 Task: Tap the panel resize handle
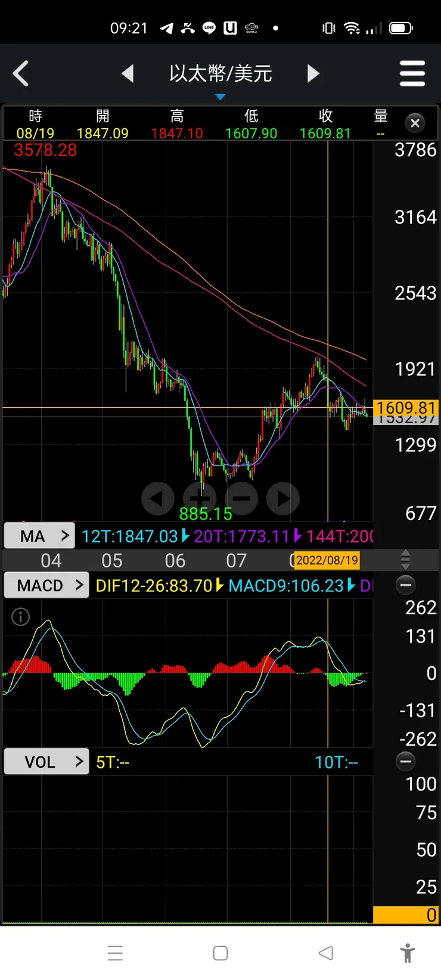click(406, 560)
